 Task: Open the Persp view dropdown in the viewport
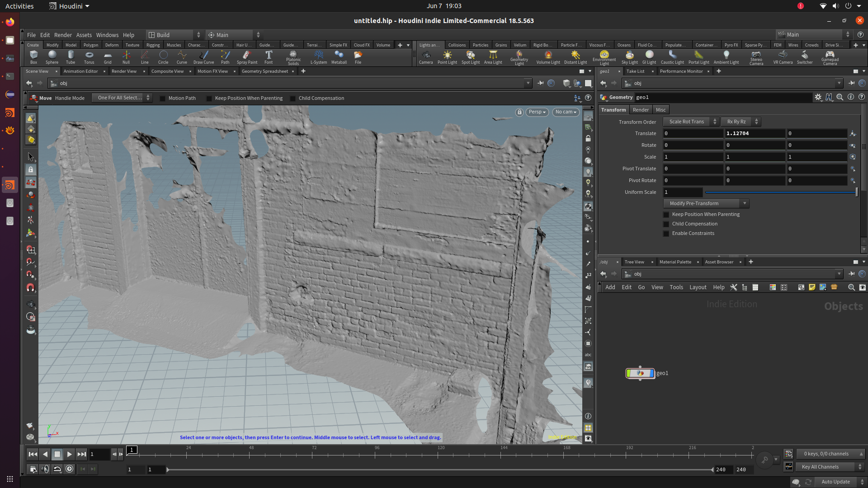pyautogui.click(x=537, y=112)
